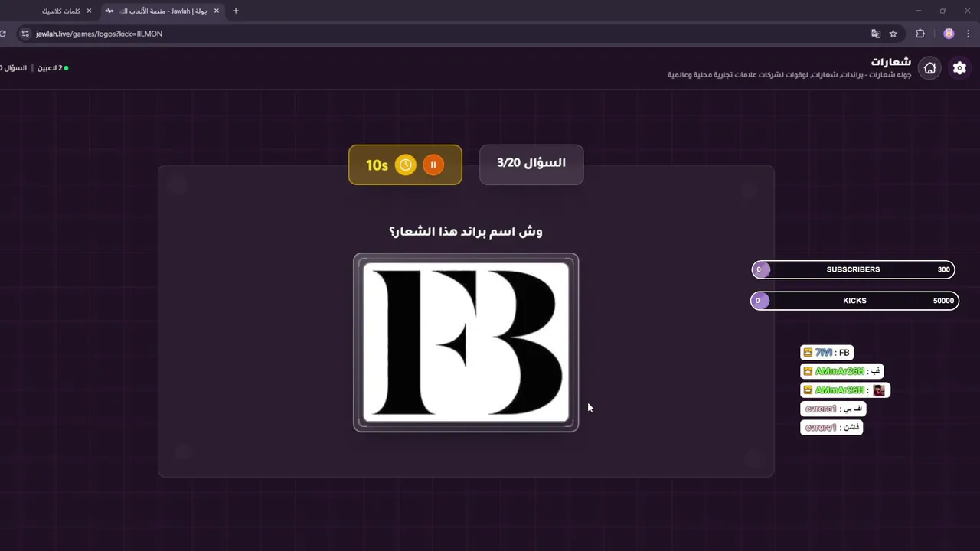Click the yellow clock timer icon
This screenshot has height=551, width=980.
point(406,165)
